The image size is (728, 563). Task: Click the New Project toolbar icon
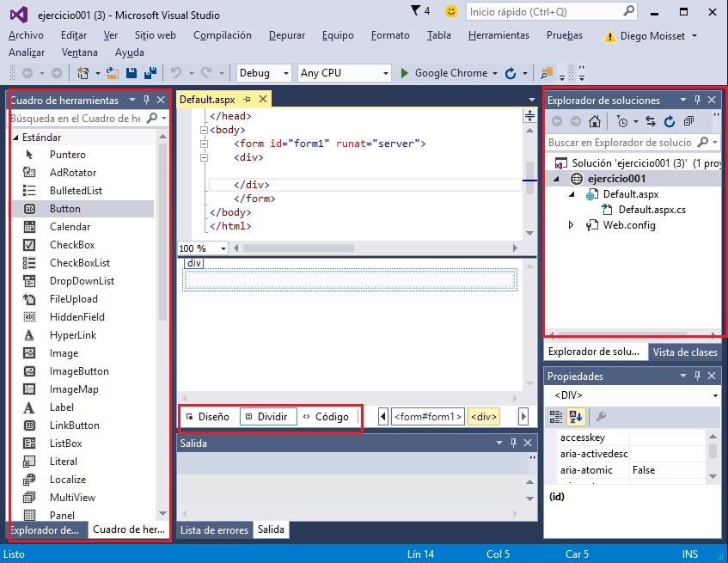point(83,73)
